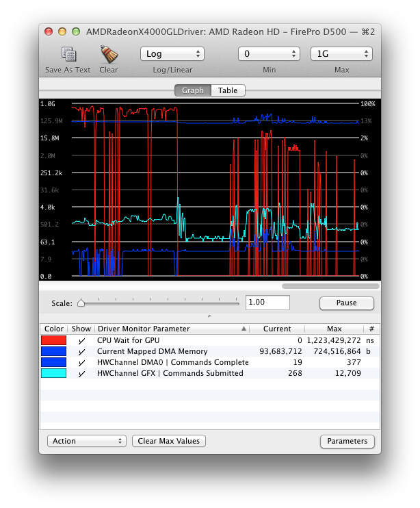Select the HWChannel DMA0 | Commands Complete text
Screen dimensions: 420x508
(x=173, y=362)
